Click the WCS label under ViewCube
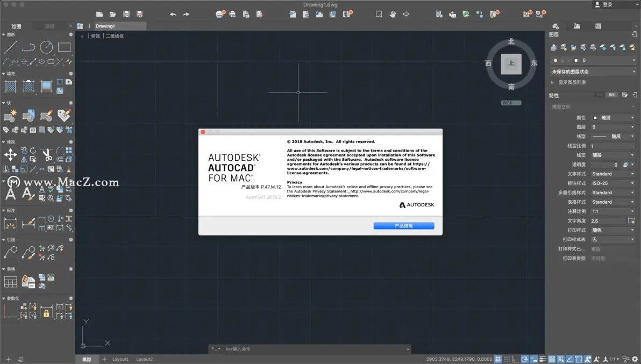 tap(510, 103)
